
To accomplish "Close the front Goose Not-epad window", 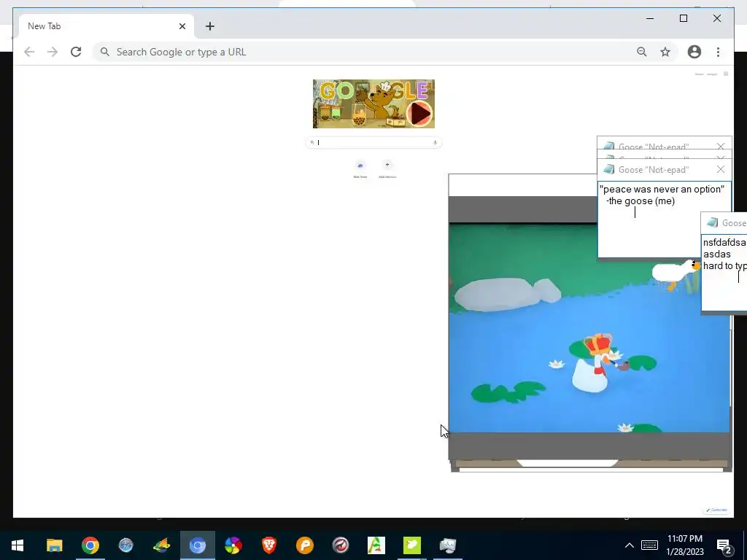I will [720, 169].
